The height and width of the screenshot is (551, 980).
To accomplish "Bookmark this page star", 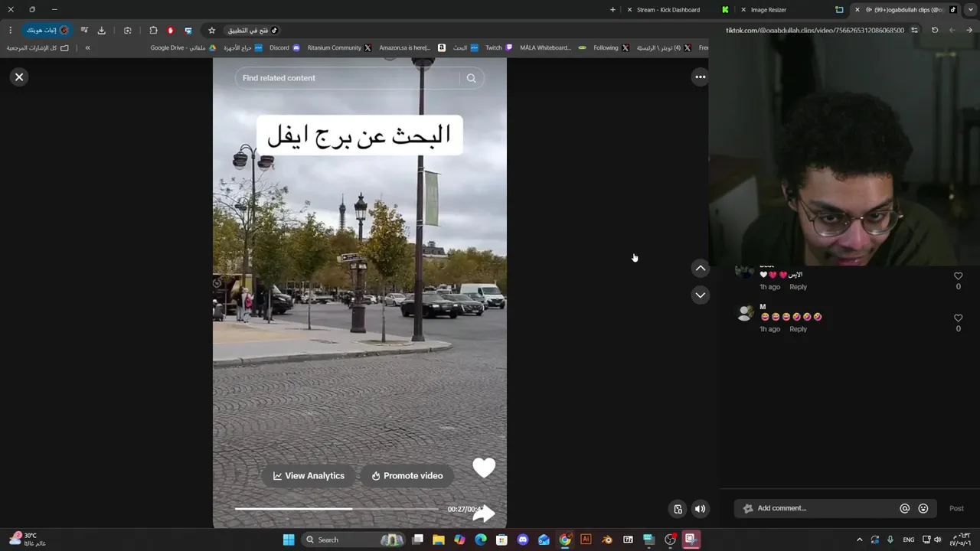I will (212, 31).
